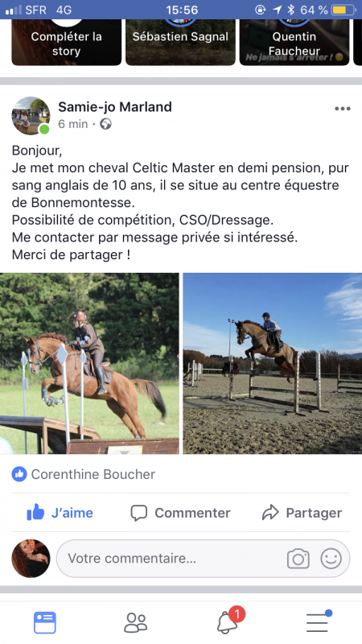Open the hamburger menu tab

(318, 621)
